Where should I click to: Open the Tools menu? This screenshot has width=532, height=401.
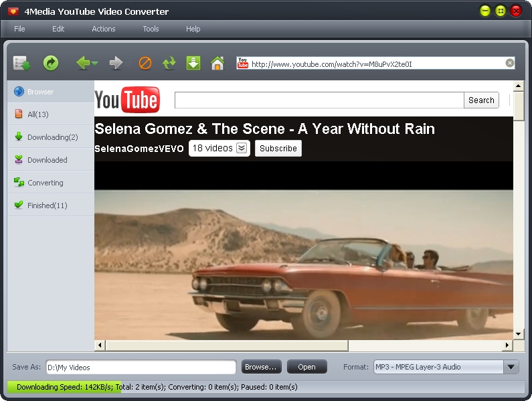(151, 29)
